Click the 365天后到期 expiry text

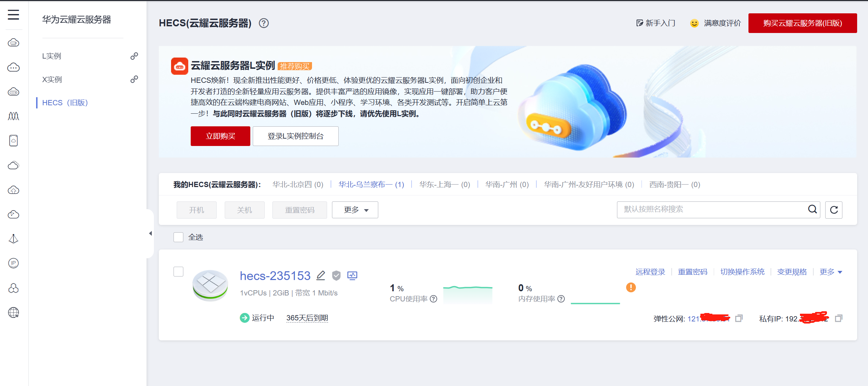click(307, 318)
